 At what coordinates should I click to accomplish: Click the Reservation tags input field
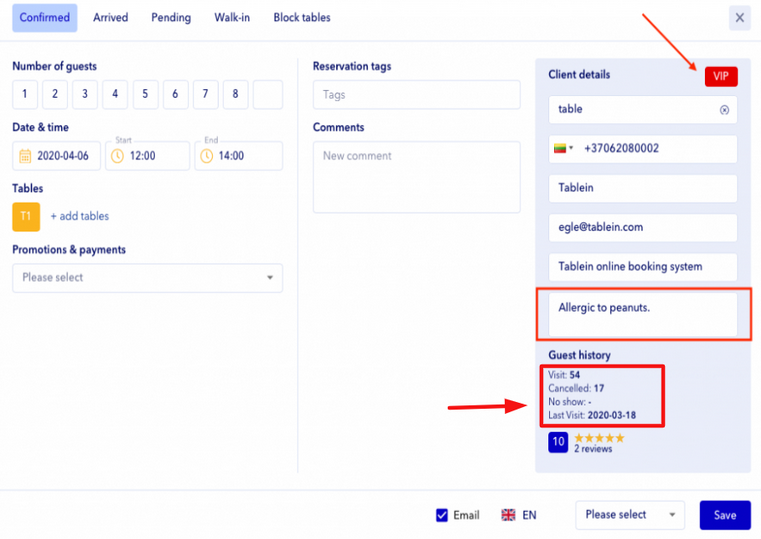click(416, 95)
